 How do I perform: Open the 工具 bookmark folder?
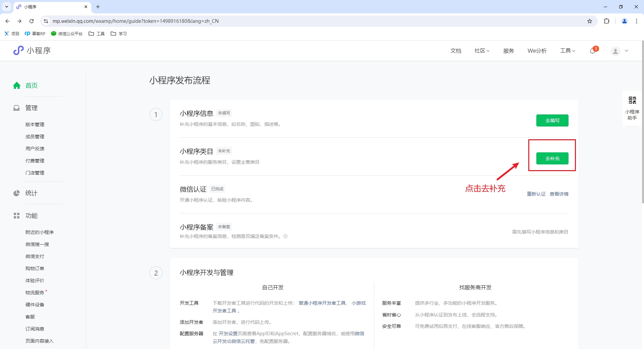pyautogui.click(x=97, y=34)
